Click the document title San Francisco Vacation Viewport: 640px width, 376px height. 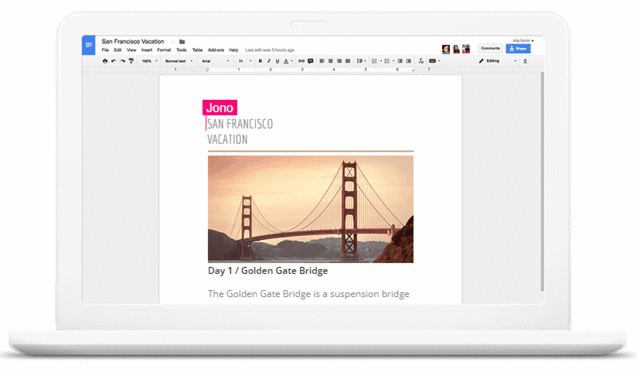coord(133,42)
